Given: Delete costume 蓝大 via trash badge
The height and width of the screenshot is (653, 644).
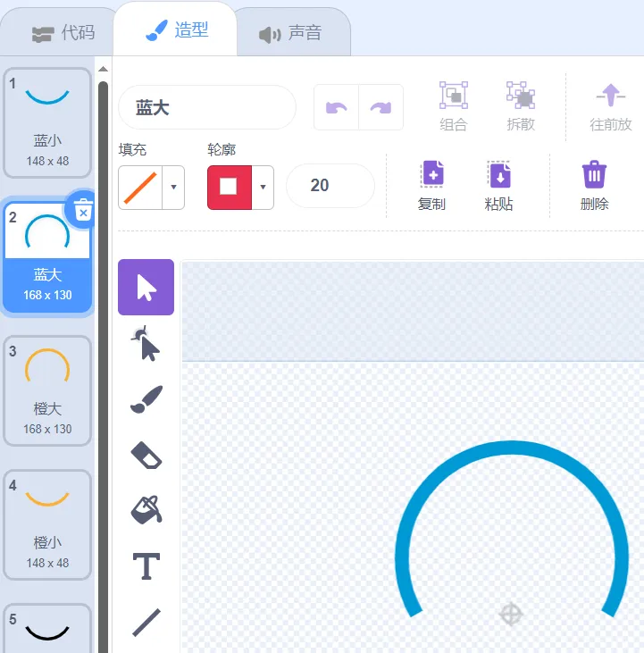Looking at the screenshot, I should [x=83, y=209].
